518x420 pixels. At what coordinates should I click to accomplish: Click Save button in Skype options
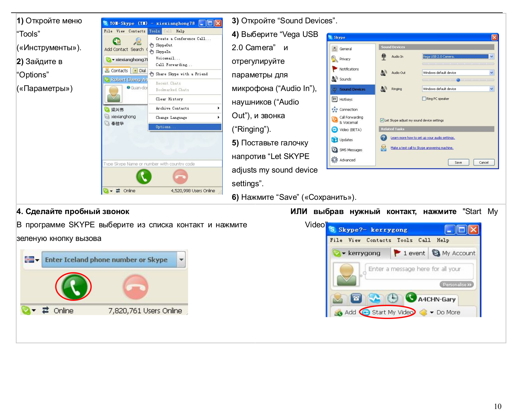458,163
